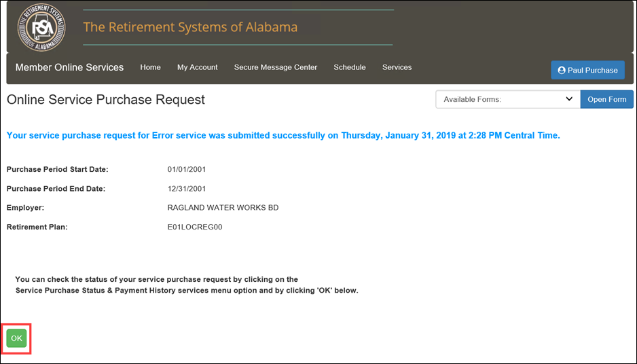Click the Member Online Services brand link

pos(69,67)
